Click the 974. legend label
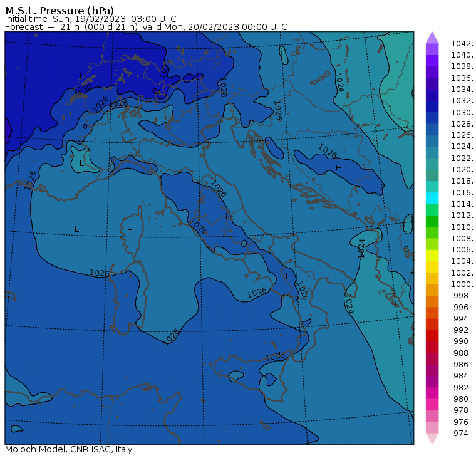This screenshot has height=458, width=476. 463,434
